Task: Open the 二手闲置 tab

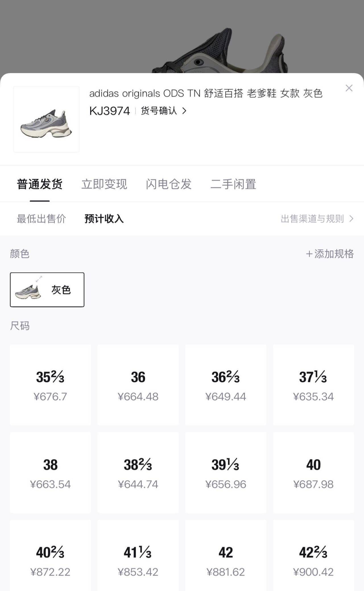Action: (x=233, y=184)
